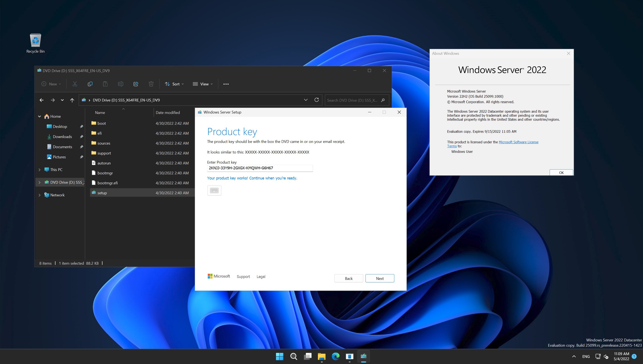Pin or unpin Downloads via its pin icon
Screen dimensions: 643x364
(82, 137)
